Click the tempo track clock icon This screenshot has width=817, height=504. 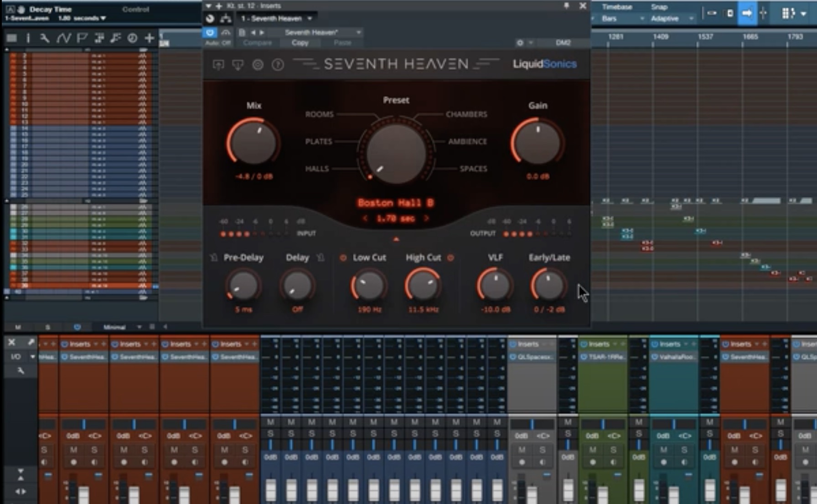pos(132,38)
